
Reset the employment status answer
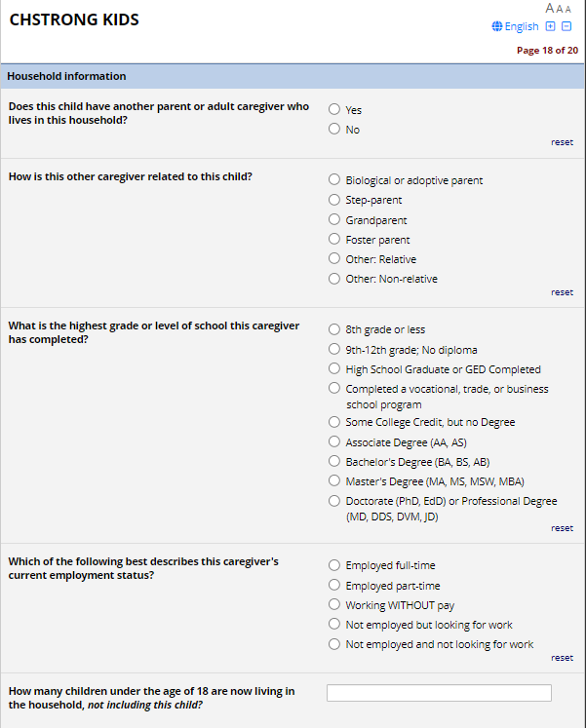coord(562,658)
